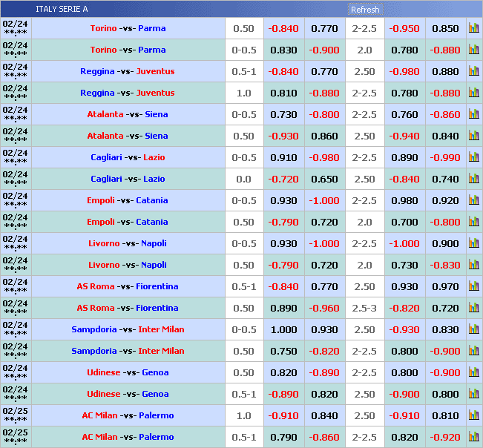Screen dimensions: 483x448
Task: Open chart icon for Cagliari-Lazio 0.0 handicap row
Action: pos(473,179)
